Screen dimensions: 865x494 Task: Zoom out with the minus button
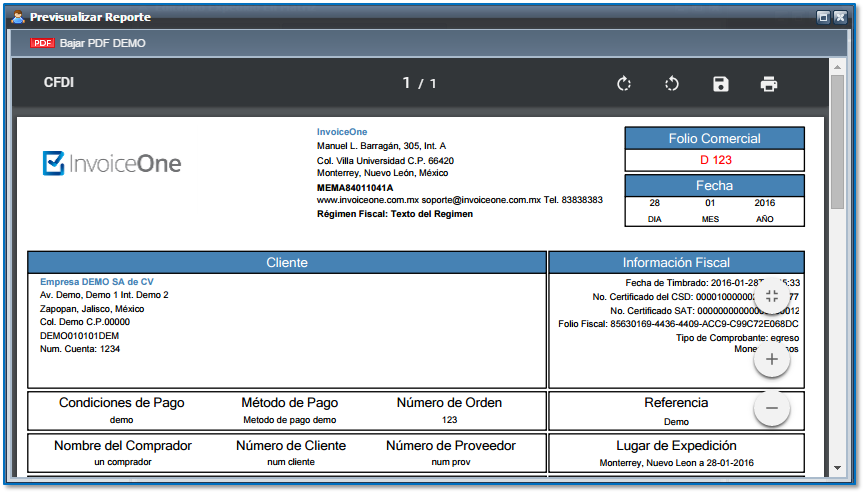[772, 408]
